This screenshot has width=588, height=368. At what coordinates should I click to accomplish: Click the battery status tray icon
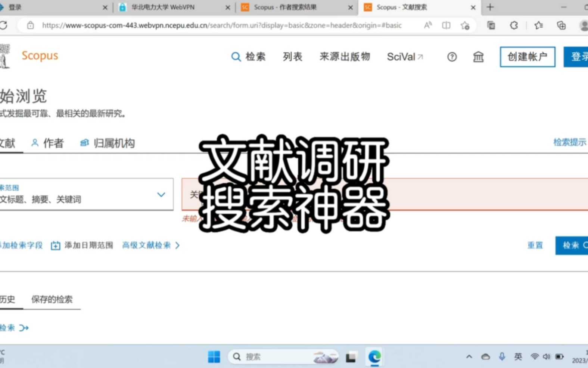559,357
